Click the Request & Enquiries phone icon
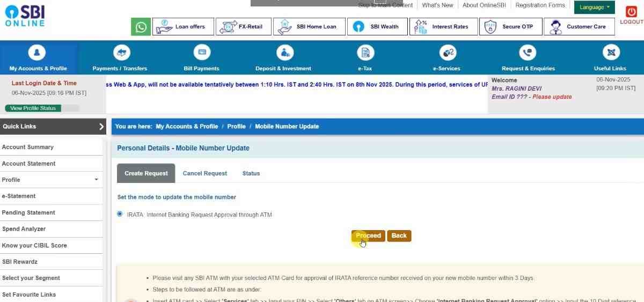Image resolution: width=644 pixels, height=302 pixels. point(528,53)
